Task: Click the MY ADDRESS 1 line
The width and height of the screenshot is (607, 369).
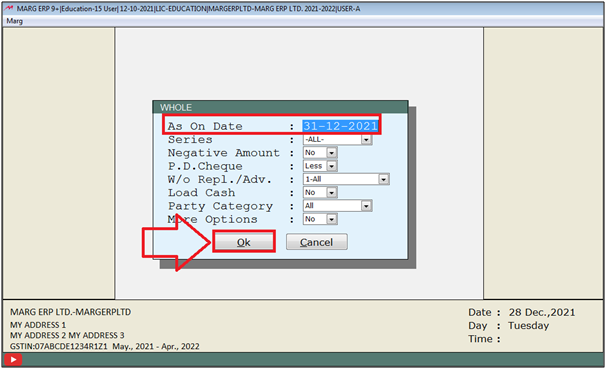Action: [38, 325]
